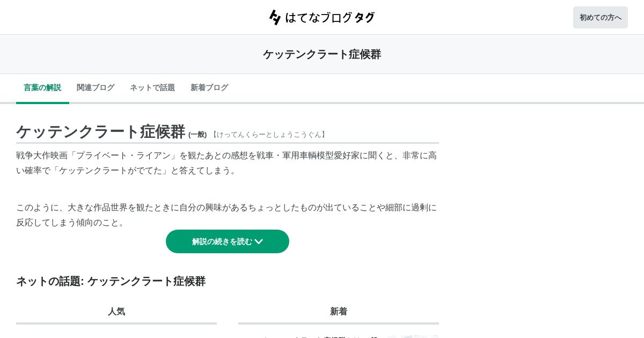
Task: Switch to the 関連ブログ tab
Action: click(96, 87)
